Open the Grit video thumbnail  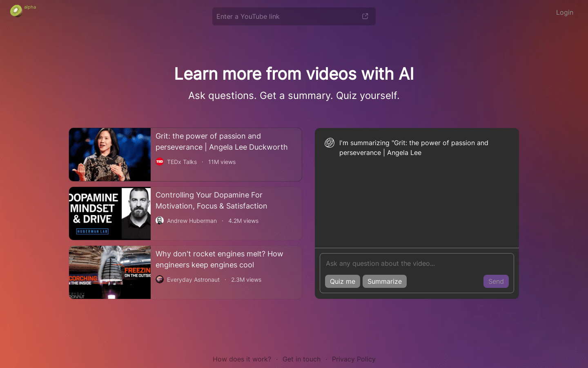pos(110,155)
